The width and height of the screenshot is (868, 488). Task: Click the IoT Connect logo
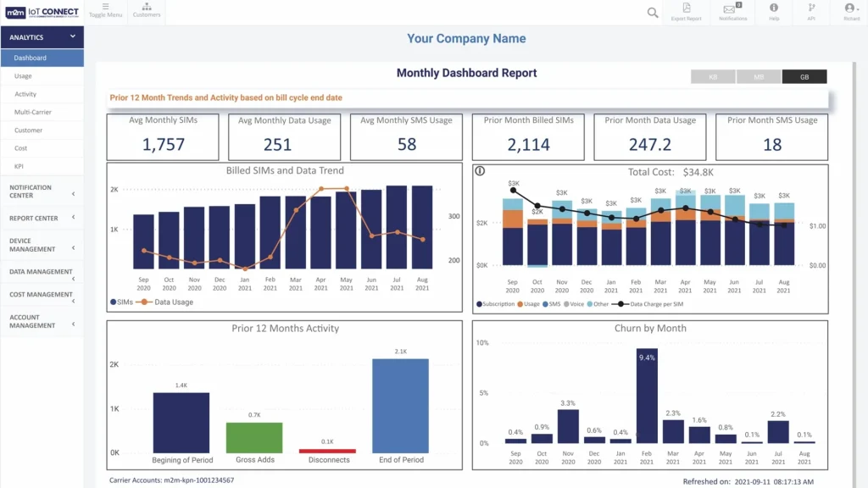click(42, 12)
